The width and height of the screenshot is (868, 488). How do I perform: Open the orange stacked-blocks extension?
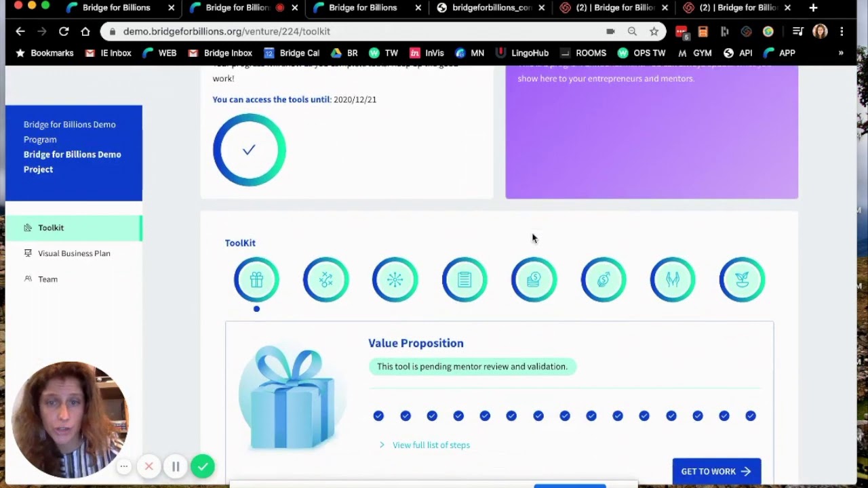point(703,31)
